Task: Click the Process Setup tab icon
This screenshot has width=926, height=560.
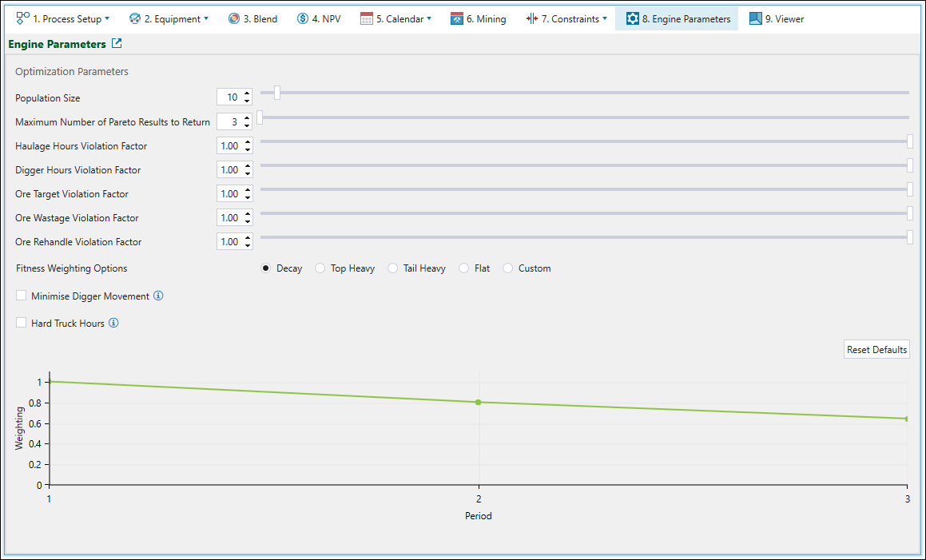Action: coord(23,18)
